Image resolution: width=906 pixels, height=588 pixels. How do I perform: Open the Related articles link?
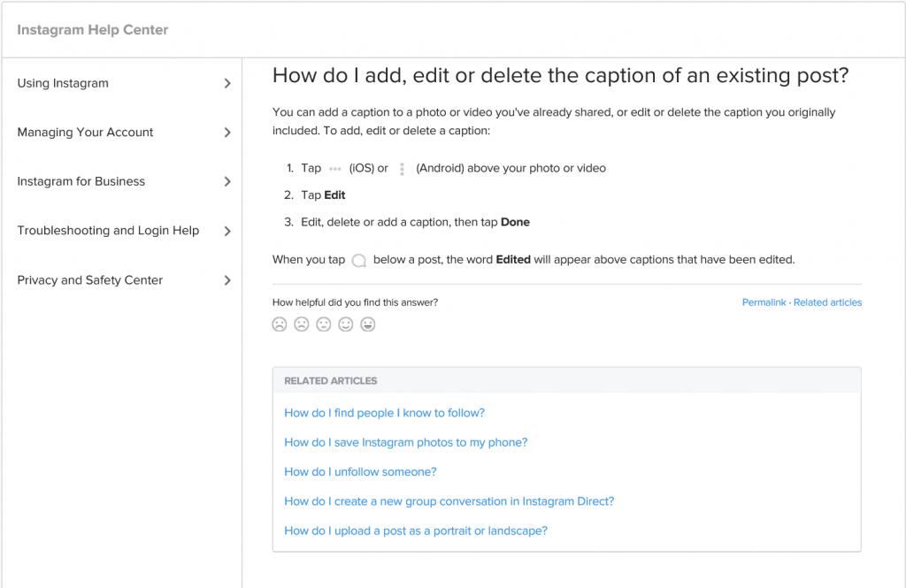click(827, 302)
